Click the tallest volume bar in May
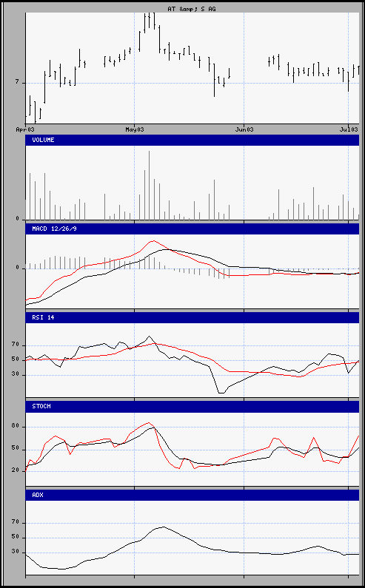Image resolution: width=365 pixels, height=588 pixels. pos(149,185)
